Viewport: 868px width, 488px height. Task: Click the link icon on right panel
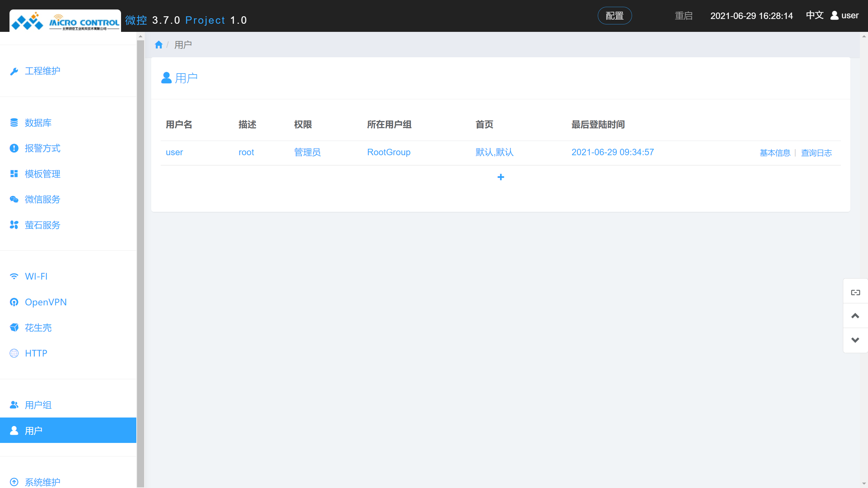click(x=855, y=292)
